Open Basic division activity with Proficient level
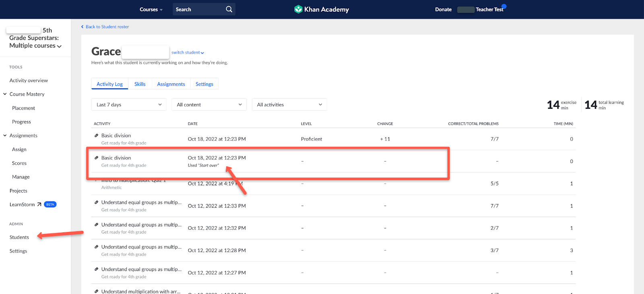The width and height of the screenshot is (644, 294). tap(116, 135)
